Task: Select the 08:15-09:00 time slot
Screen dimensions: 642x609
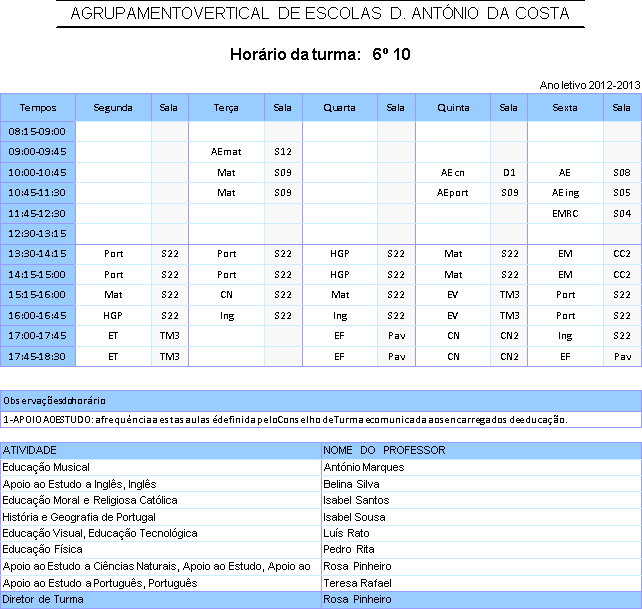Action: click(38, 131)
